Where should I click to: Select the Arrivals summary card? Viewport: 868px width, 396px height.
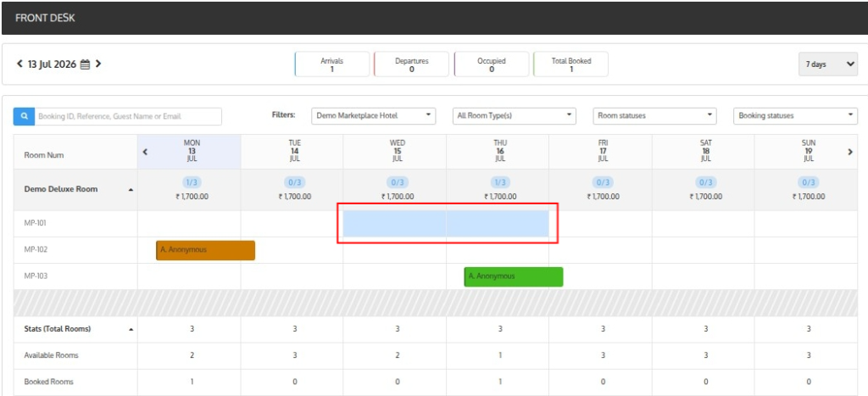tap(332, 64)
